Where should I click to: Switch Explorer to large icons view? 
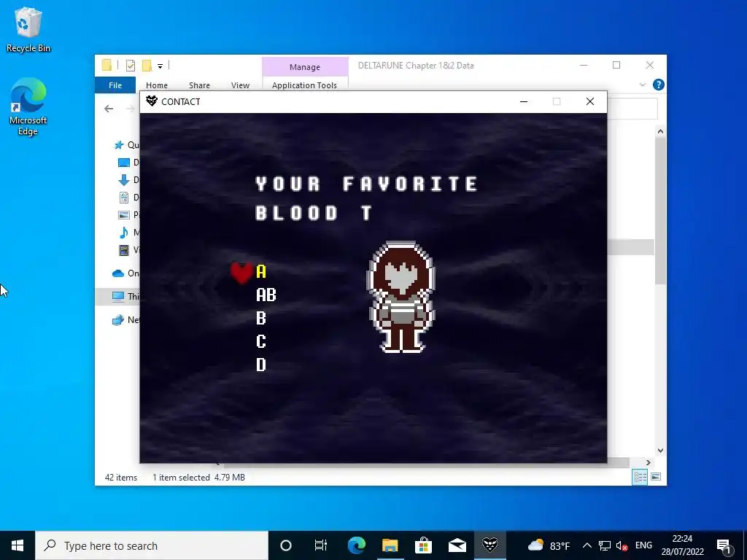[x=656, y=477]
